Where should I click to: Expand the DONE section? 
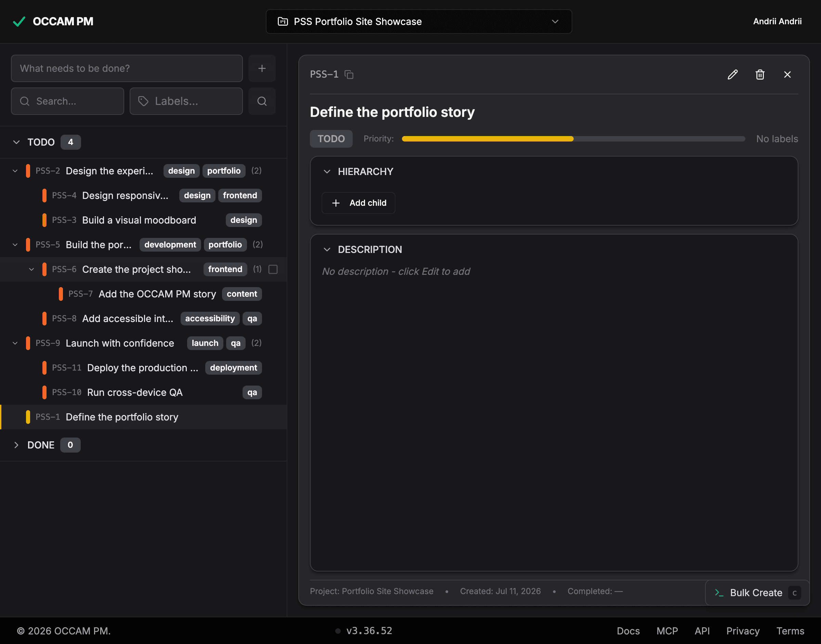click(x=16, y=445)
